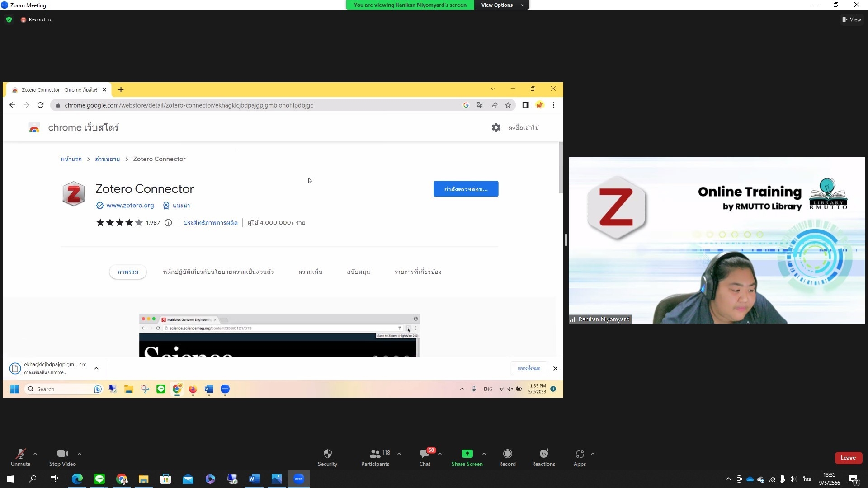Open the notification center icon
This screenshot has width=868, height=488.
click(854, 479)
